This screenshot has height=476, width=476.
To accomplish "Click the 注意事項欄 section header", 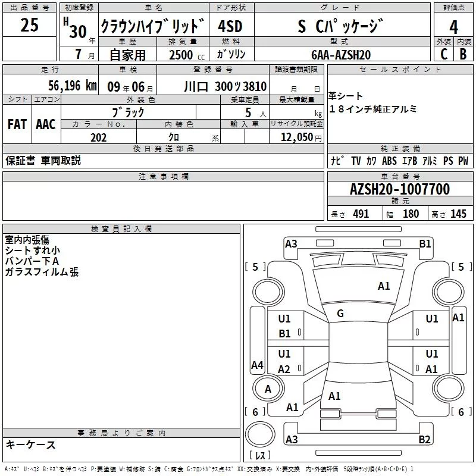I will click(163, 176).
